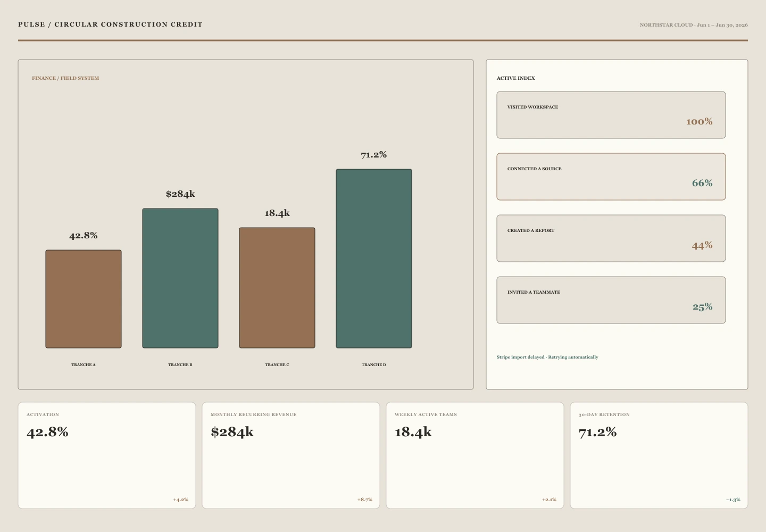Viewport: 766px width, 532px height.
Task: Select the 71.2% value above the Tranche D bar
Action: [374, 155]
